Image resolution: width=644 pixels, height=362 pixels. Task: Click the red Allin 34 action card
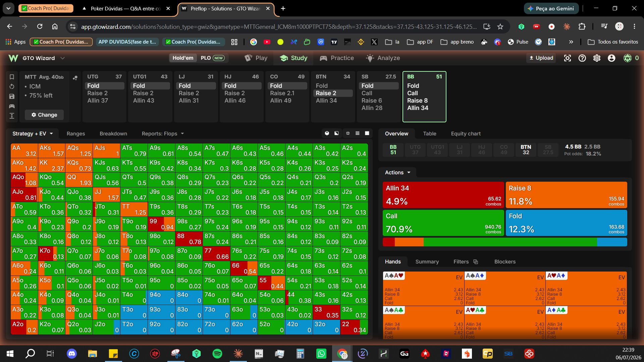[443, 195]
